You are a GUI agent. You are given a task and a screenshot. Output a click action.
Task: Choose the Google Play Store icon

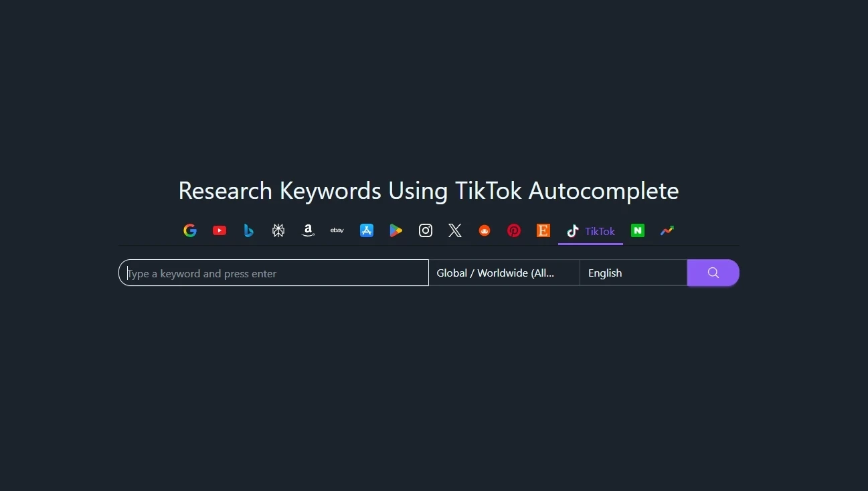pos(396,230)
